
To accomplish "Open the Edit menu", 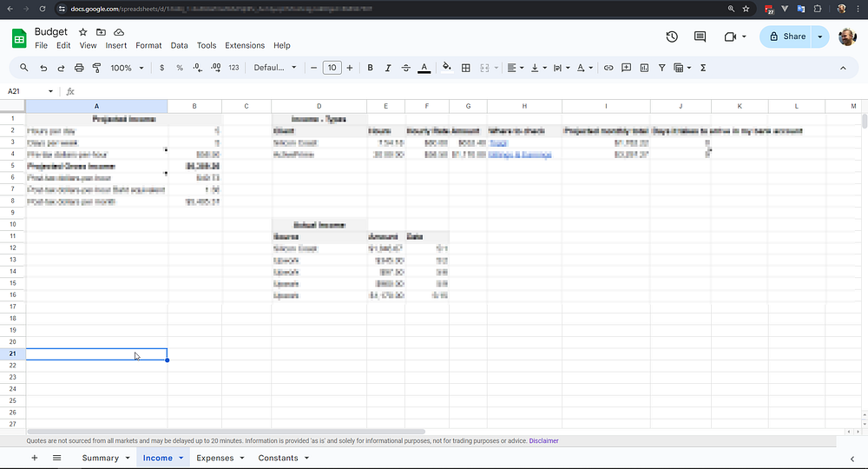I will pos(63,45).
